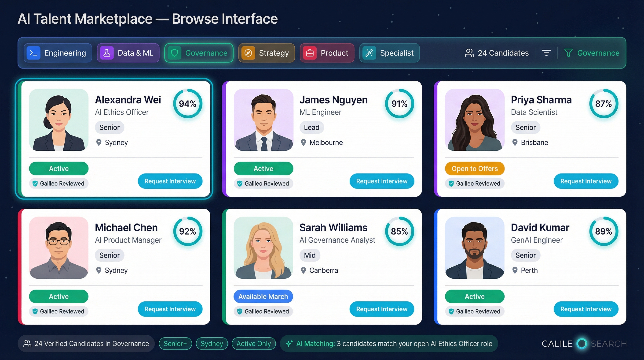Image resolution: width=644 pixels, height=360 pixels.
Task: Click the Specialist magic wand icon
Action: [370, 53]
